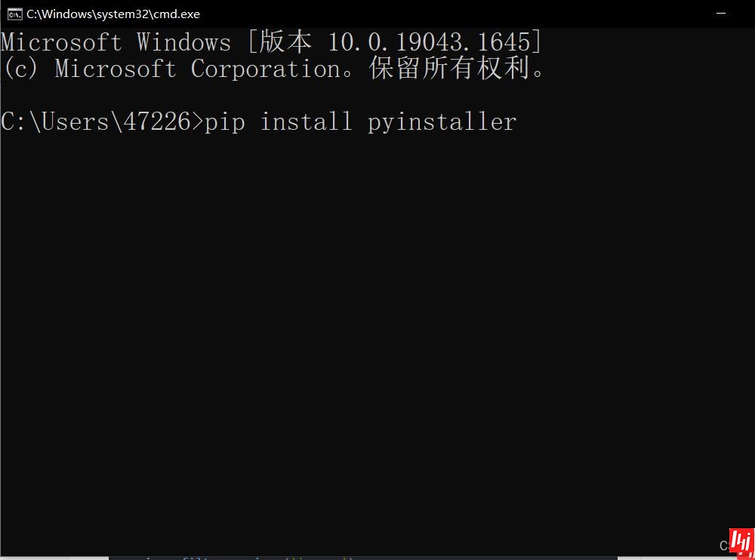Click the cmd icon in title bar
Image resolution: width=755 pixels, height=560 pixels.
14,14
